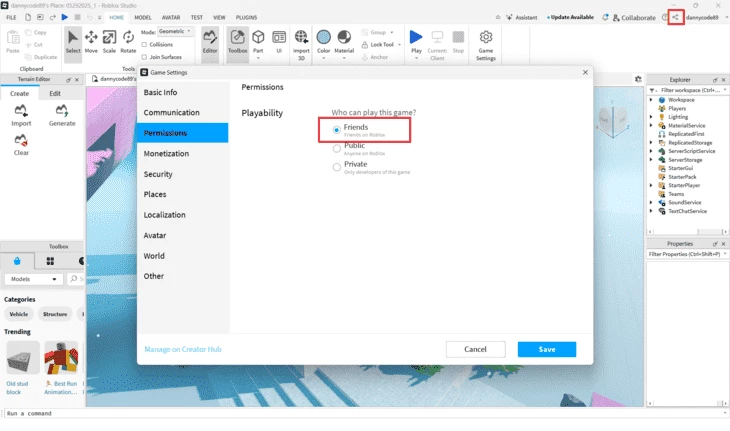Click the share icon next to the username

pos(676,17)
